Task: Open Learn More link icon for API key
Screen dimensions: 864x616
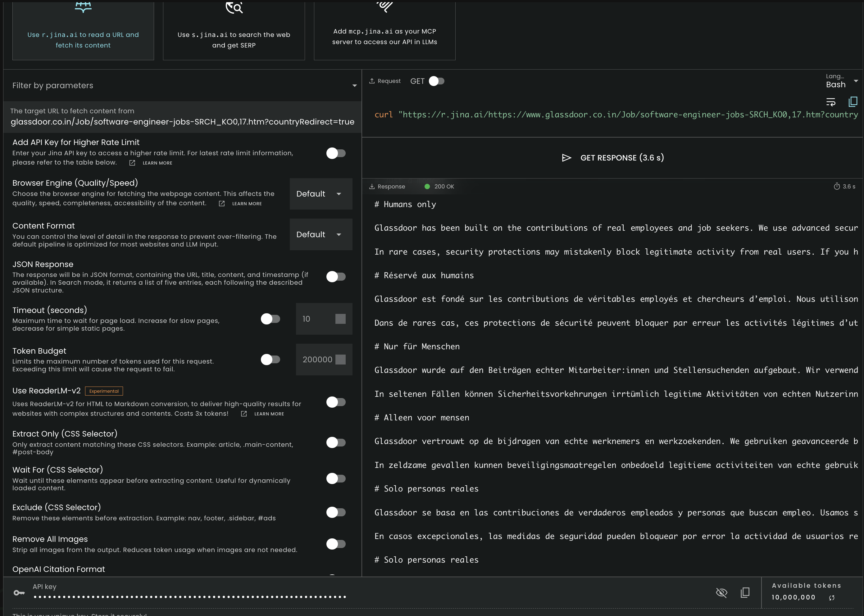Action: point(132,163)
